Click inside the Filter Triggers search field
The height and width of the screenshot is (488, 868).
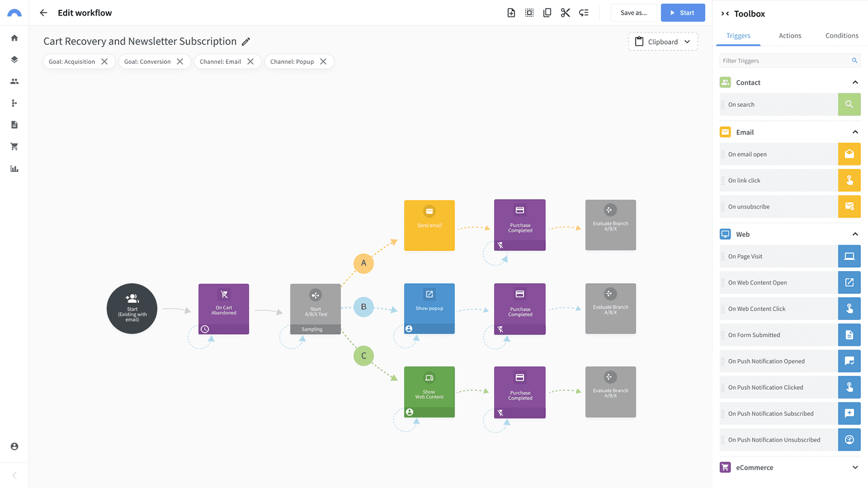coord(781,60)
